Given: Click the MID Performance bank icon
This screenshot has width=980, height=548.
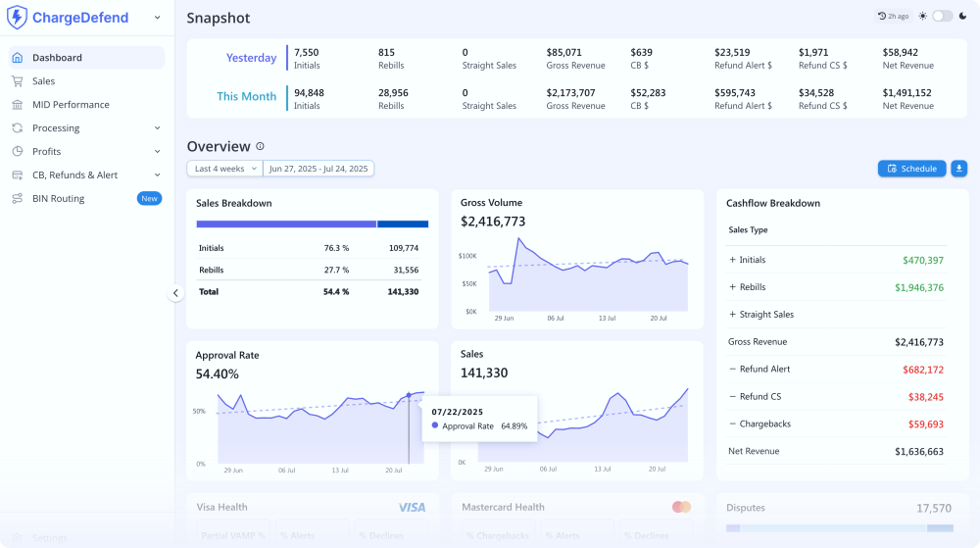Looking at the screenshot, I should tap(17, 105).
